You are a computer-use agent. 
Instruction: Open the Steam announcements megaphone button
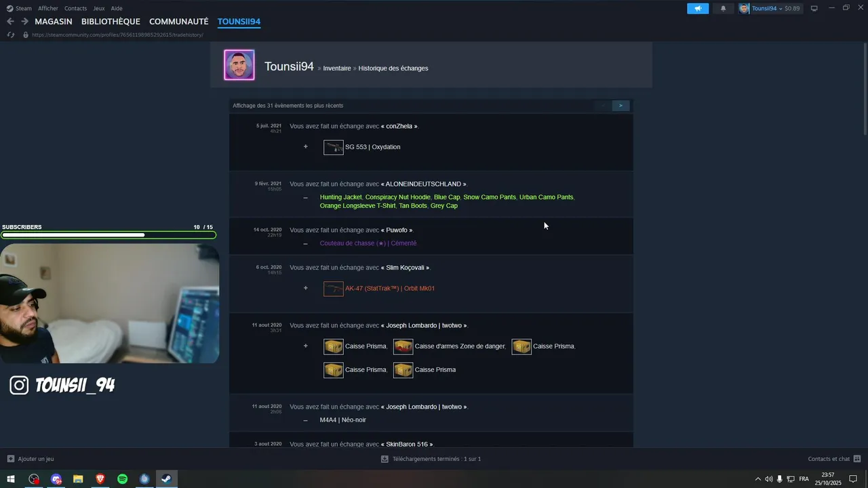point(698,8)
